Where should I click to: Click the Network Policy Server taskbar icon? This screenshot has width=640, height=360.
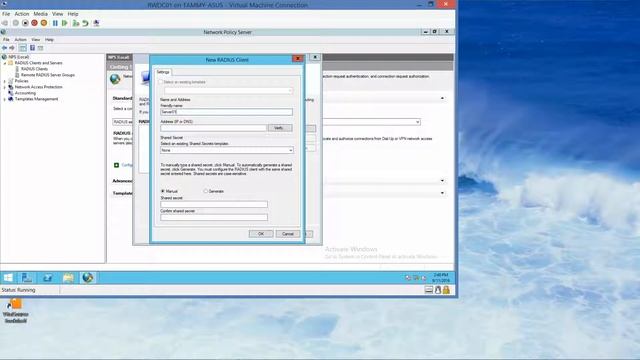88,278
